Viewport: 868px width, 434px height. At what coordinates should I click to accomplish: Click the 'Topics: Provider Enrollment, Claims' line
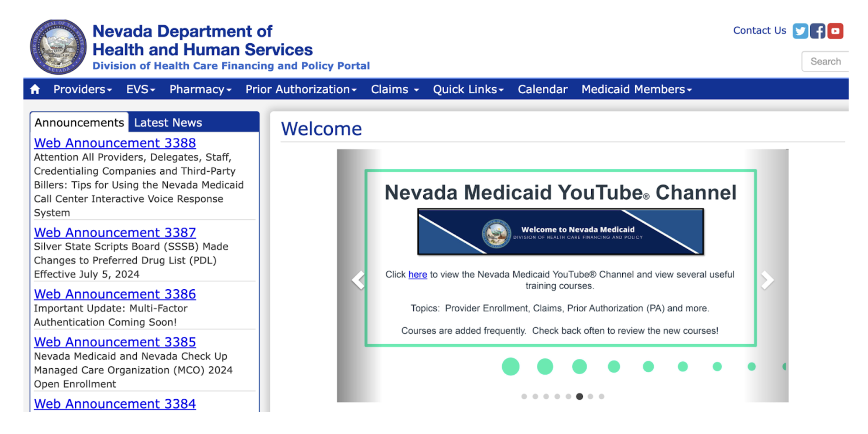point(560,308)
